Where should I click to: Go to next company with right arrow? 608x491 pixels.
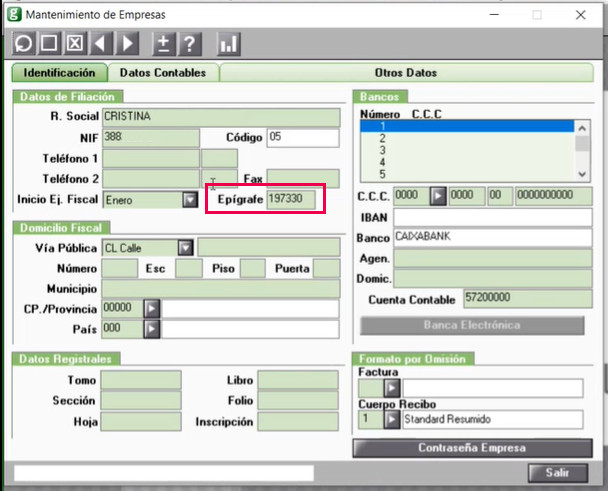(127, 43)
